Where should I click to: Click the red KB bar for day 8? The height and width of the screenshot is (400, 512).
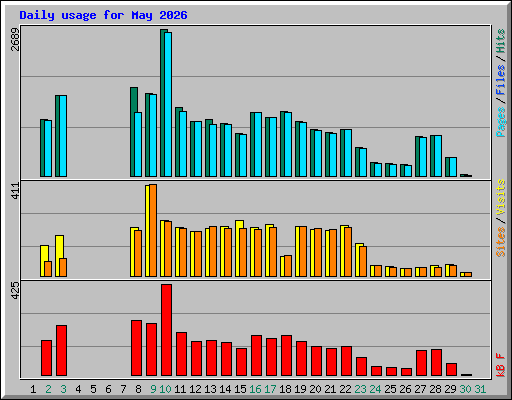(x=136, y=348)
